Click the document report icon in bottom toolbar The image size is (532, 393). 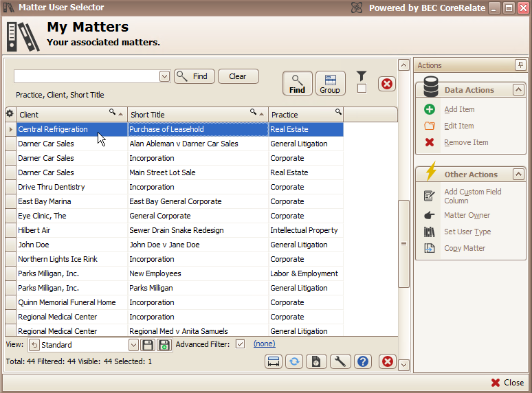coord(316,361)
